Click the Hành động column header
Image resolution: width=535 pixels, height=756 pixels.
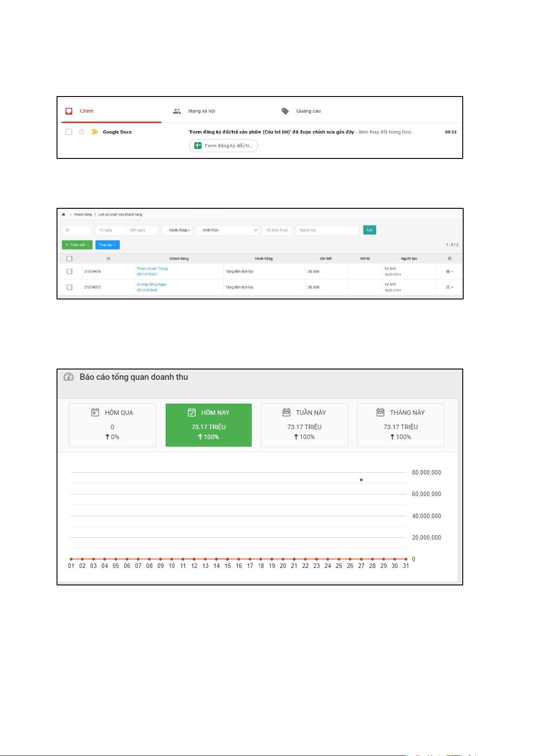click(264, 259)
